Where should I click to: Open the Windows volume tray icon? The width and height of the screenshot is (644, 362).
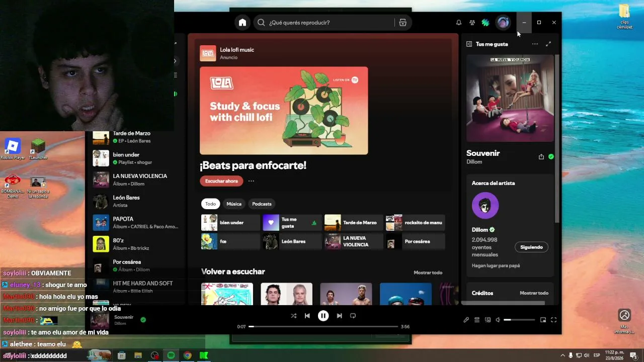586,355
